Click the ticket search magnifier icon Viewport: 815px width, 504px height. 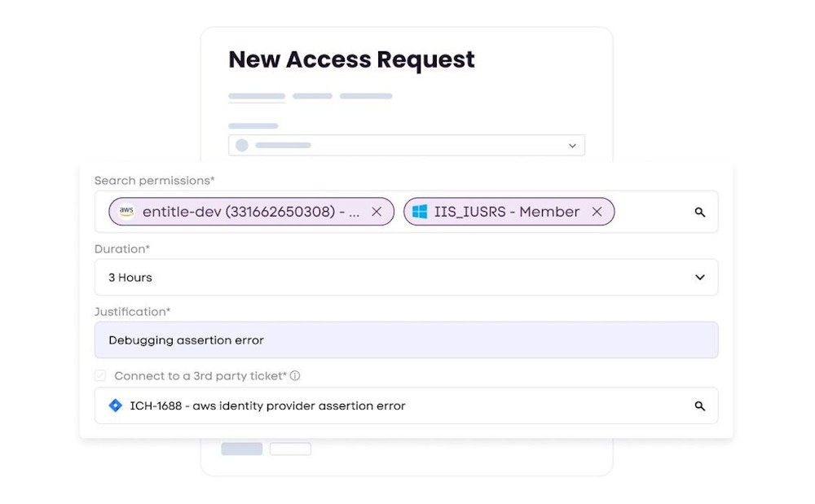tap(699, 405)
